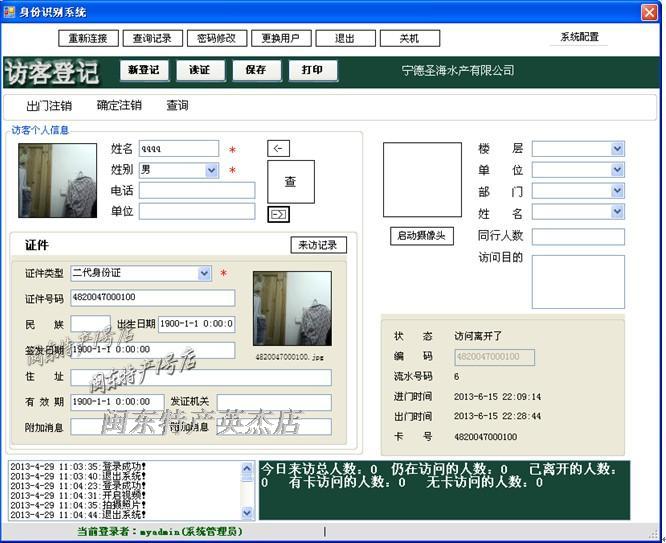The width and height of the screenshot is (666, 543).
Task: Click the left 附加消息 input field
Action: (x=118, y=427)
